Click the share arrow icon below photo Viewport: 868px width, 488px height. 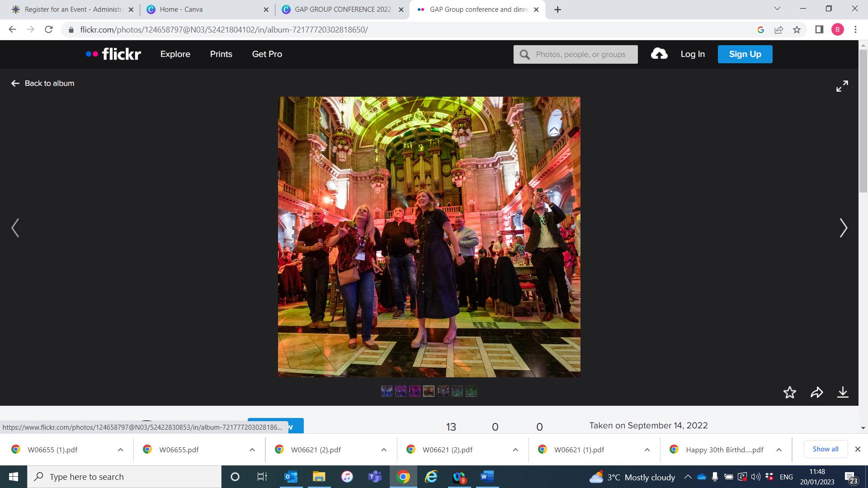tap(816, 392)
